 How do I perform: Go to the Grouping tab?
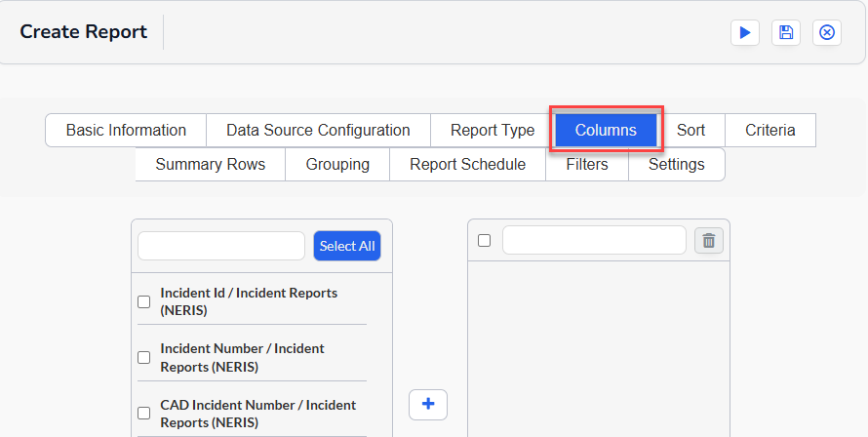tap(337, 165)
